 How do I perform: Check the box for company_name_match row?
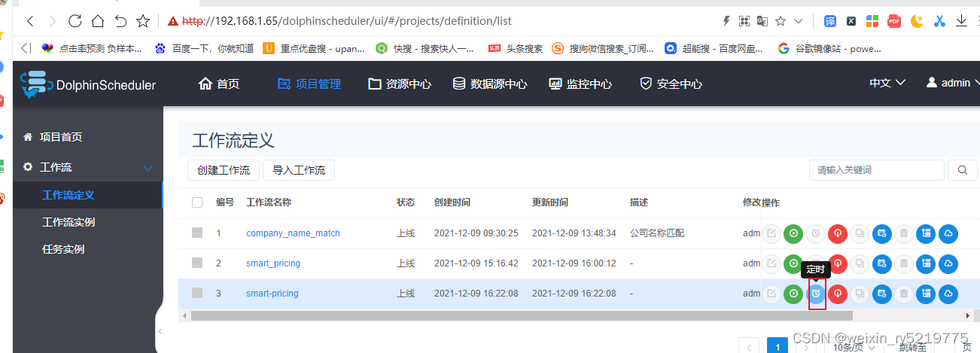pyautogui.click(x=197, y=233)
